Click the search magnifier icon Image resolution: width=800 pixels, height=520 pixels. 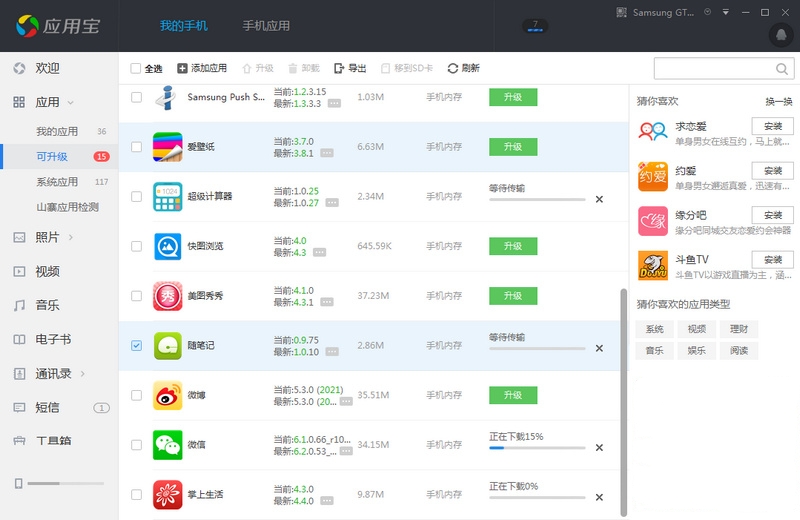click(781, 68)
